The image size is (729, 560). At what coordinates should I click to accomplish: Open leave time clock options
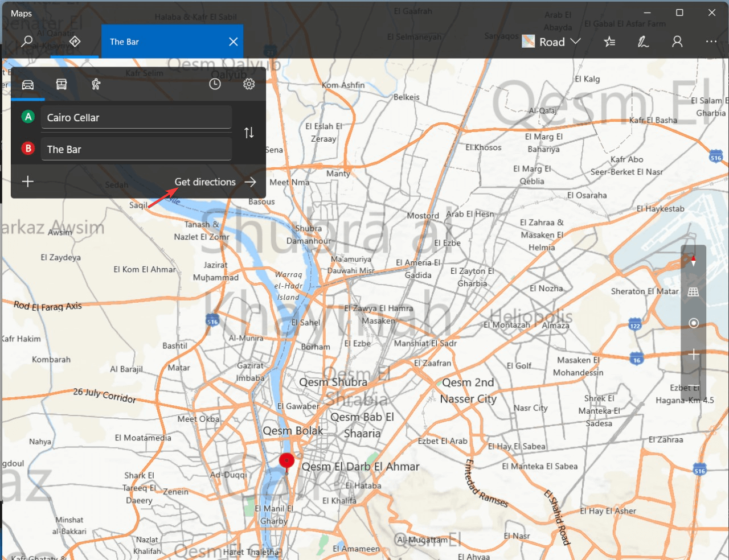[x=215, y=84]
